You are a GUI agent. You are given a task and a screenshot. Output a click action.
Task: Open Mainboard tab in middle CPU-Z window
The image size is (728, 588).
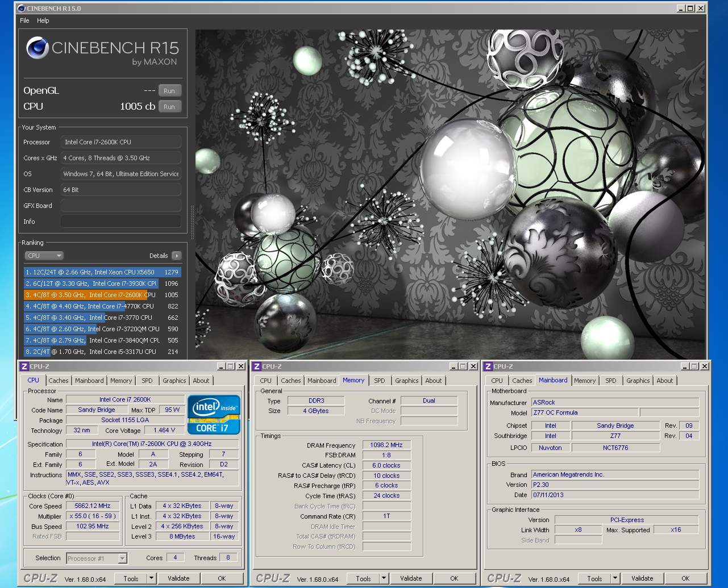point(322,381)
